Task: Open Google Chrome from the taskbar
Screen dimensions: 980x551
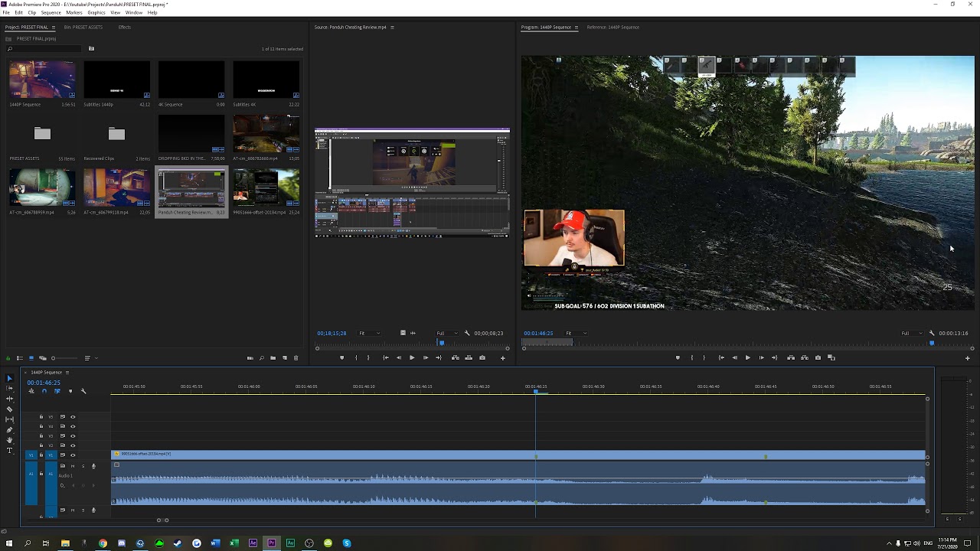Action: [x=103, y=543]
